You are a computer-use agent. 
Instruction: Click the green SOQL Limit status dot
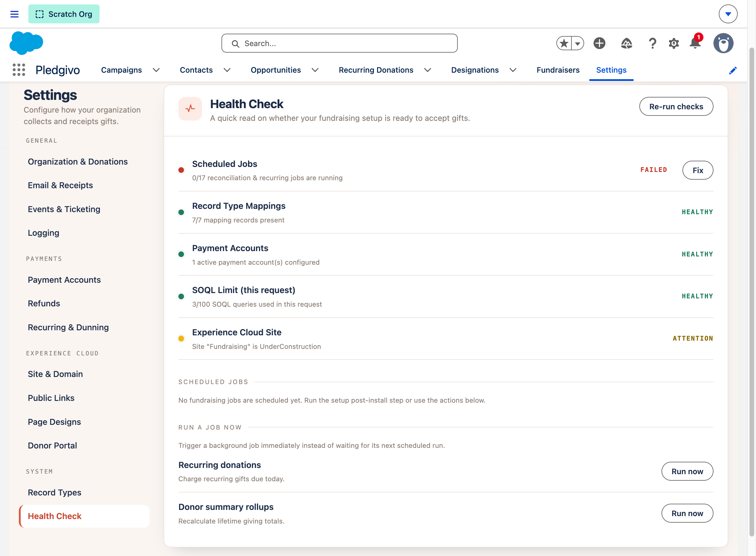pyautogui.click(x=181, y=297)
